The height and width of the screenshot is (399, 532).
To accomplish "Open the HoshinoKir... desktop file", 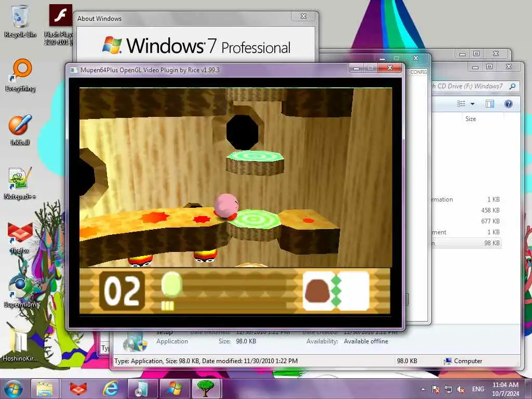I will tap(20, 344).
